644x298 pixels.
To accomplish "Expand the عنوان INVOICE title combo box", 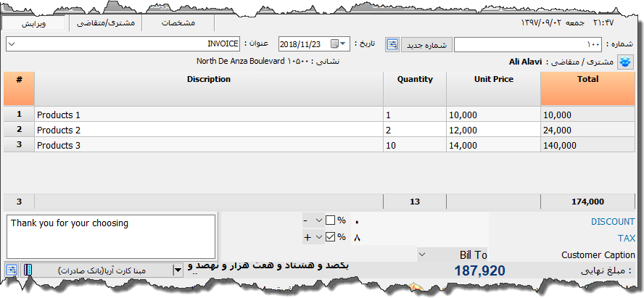I will [x=12, y=44].
